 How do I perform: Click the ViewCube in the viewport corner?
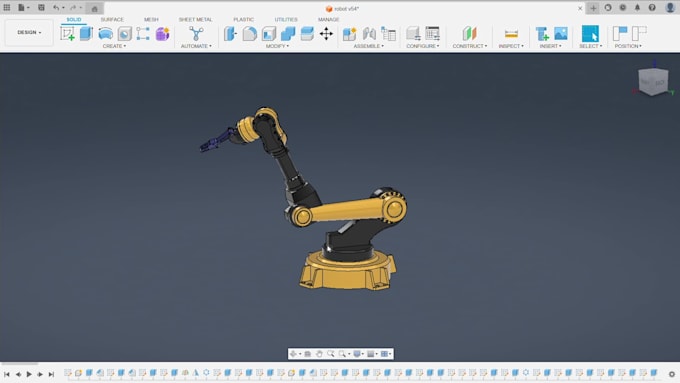coord(653,81)
